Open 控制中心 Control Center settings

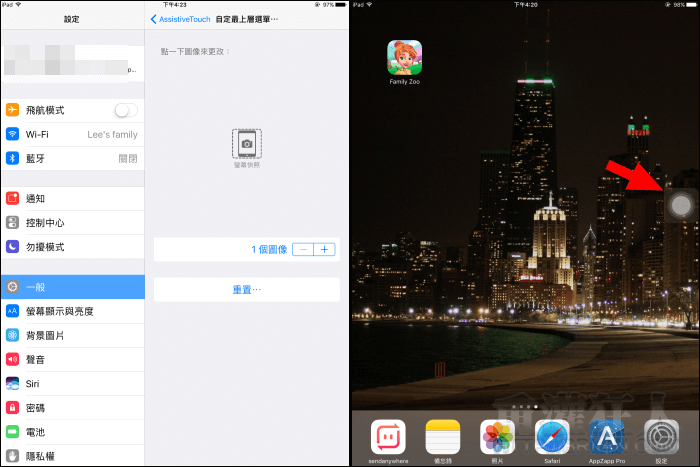click(x=72, y=223)
